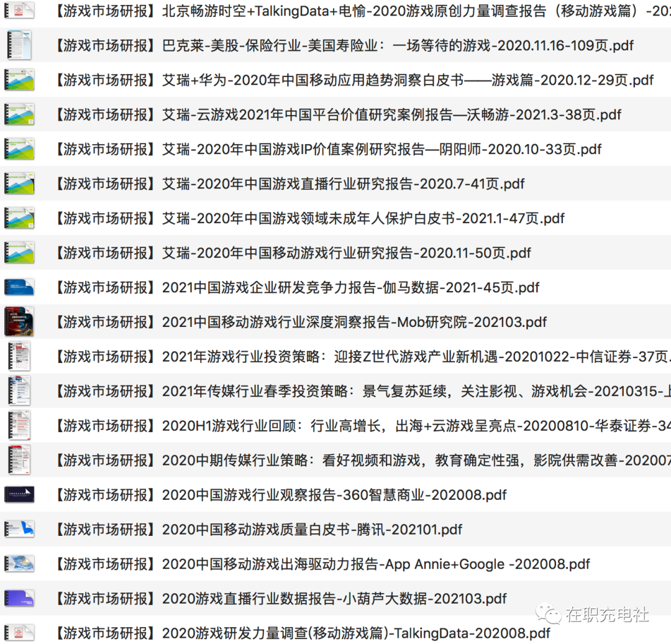
Task: Click the PDF icon for the 巴克莱 美国寿险业 report
Action: point(19,45)
